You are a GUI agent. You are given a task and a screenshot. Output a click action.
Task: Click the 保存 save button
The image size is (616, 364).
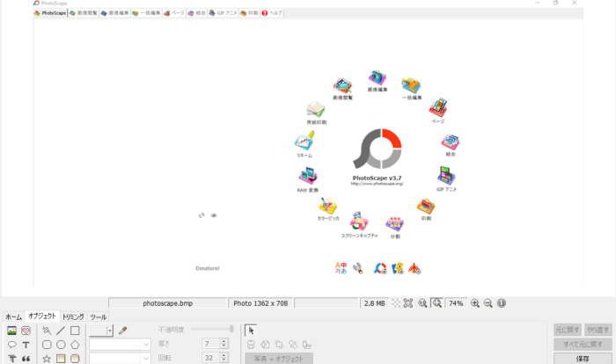tap(583, 359)
